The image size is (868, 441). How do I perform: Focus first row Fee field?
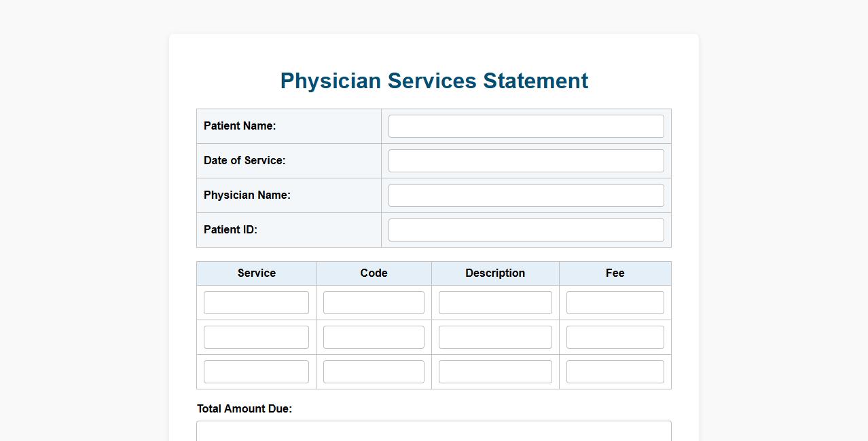coord(615,303)
